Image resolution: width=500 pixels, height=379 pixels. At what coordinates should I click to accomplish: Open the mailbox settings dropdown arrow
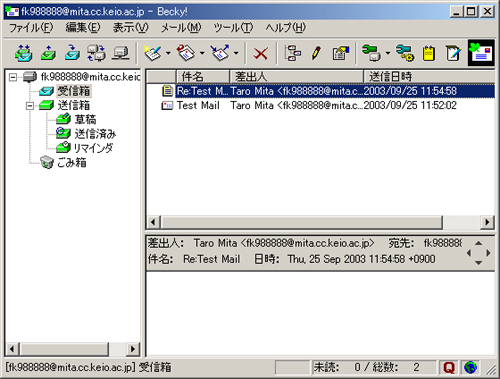click(388, 53)
